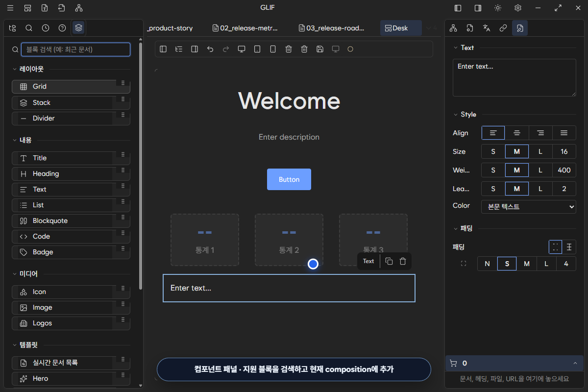Viewport: 588px width, 392px height.
Task: Duplicate the selected Text block
Action: [389, 261]
